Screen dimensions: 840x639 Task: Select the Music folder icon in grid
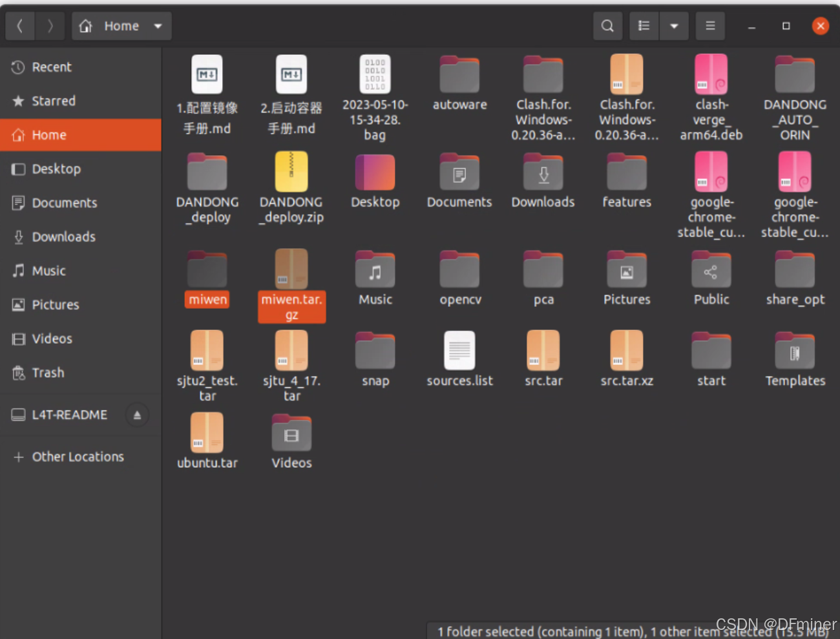[x=375, y=278]
